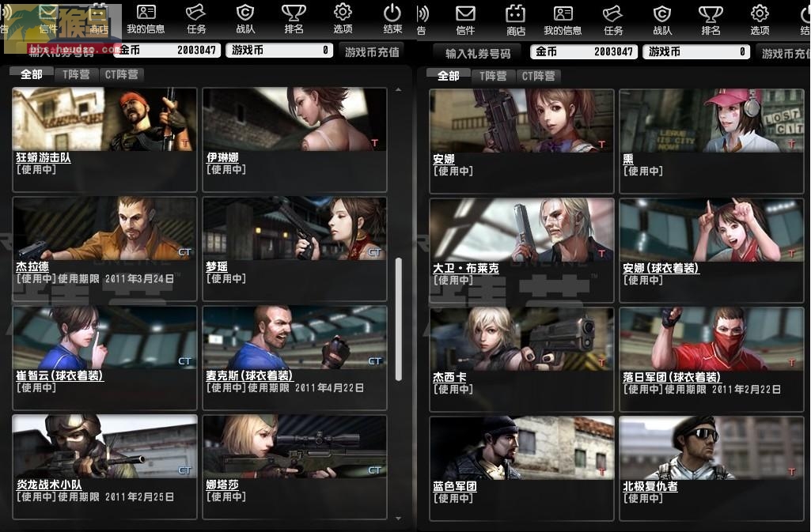Select 安娜(球衣着装) character portrait
Screen dimensions: 811x532
[x=711, y=230]
